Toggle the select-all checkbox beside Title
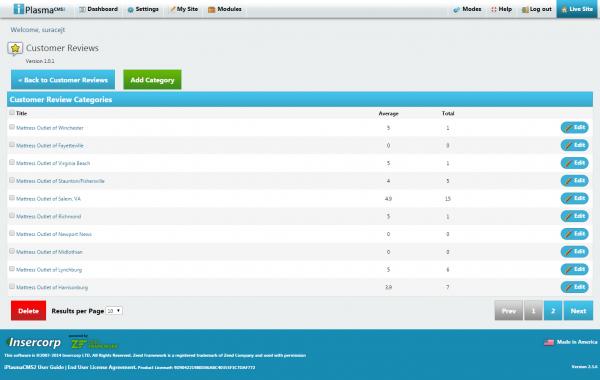 pyautogui.click(x=12, y=113)
